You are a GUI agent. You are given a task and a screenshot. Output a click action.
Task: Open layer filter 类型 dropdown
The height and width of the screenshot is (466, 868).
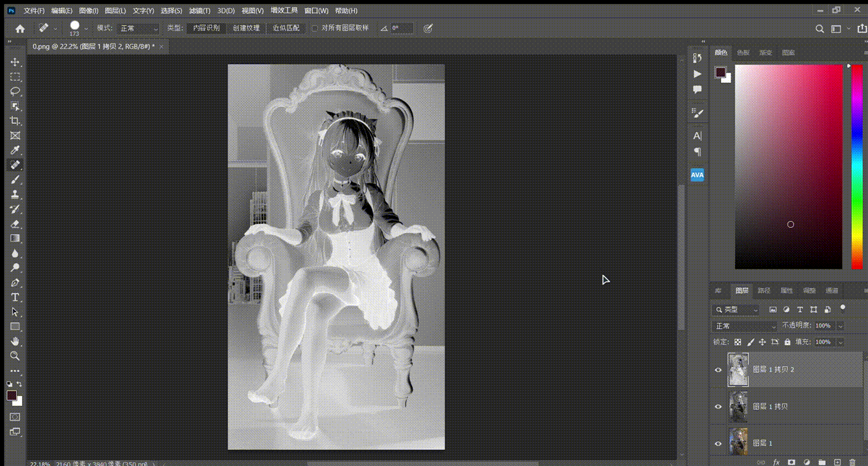coord(736,310)
